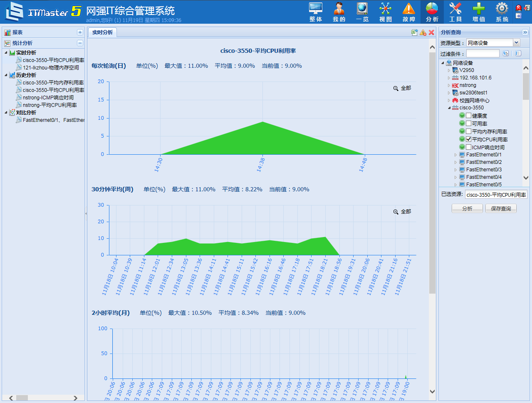Viewport: 532px width, 403px height.
Task: Export the chart to Excel
Action: (x=414, y=32)
